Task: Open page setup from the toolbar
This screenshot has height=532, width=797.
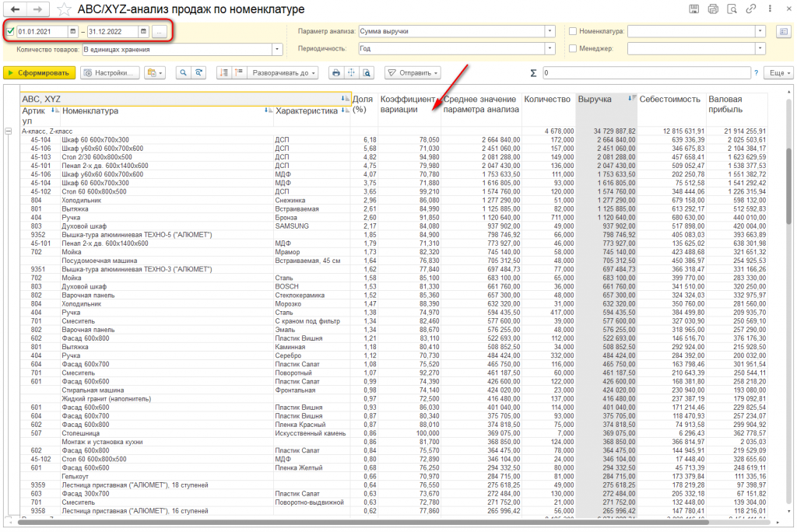Action: pyautogui.click(x=351, y=73)
